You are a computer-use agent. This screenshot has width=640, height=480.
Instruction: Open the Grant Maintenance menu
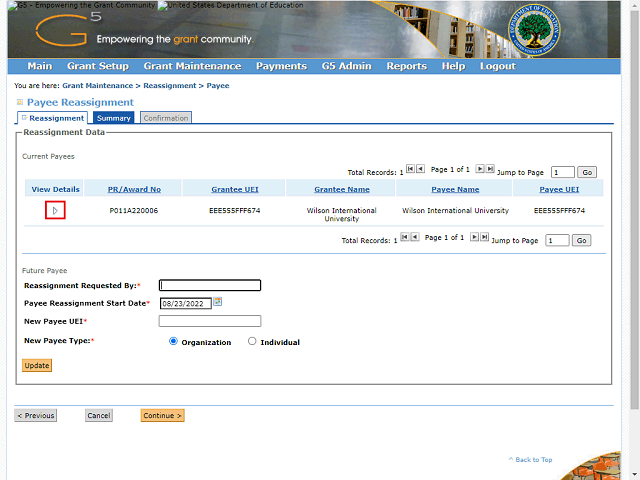tap(192, 66)
